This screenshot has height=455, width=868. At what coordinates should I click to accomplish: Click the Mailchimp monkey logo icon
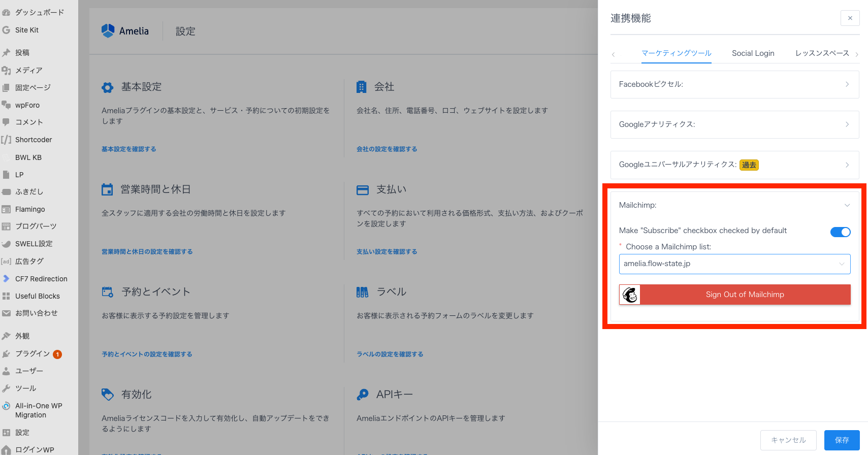(630, 295)
